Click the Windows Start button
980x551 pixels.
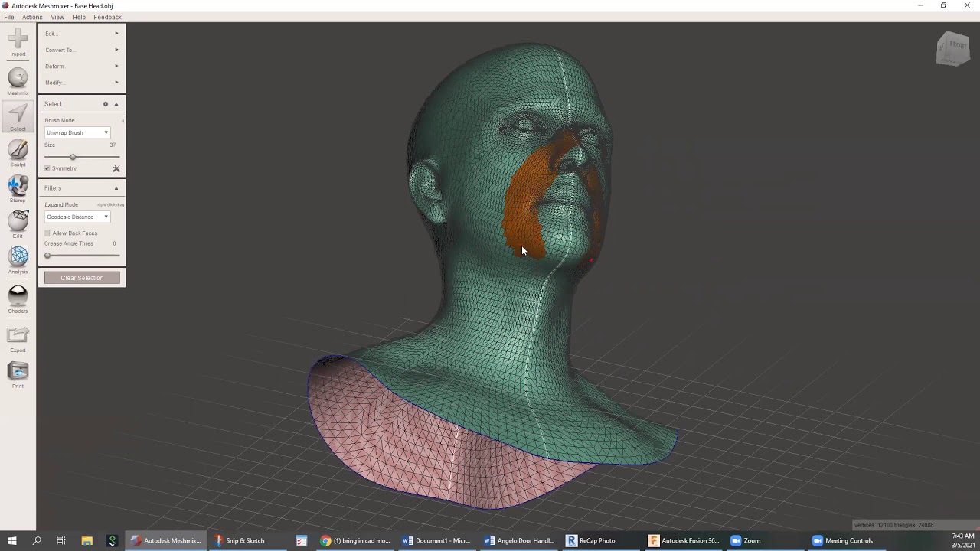pos(12,540)
